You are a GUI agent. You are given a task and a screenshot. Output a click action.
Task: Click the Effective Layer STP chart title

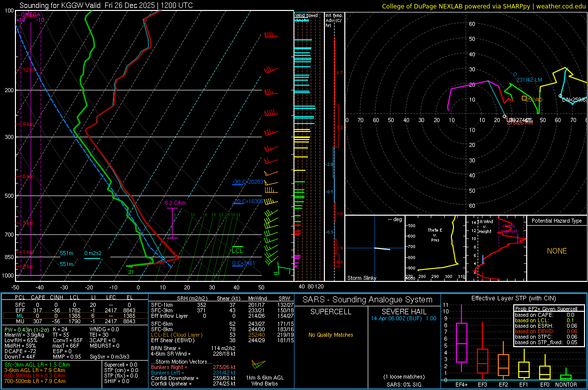[x=513, y=298]
